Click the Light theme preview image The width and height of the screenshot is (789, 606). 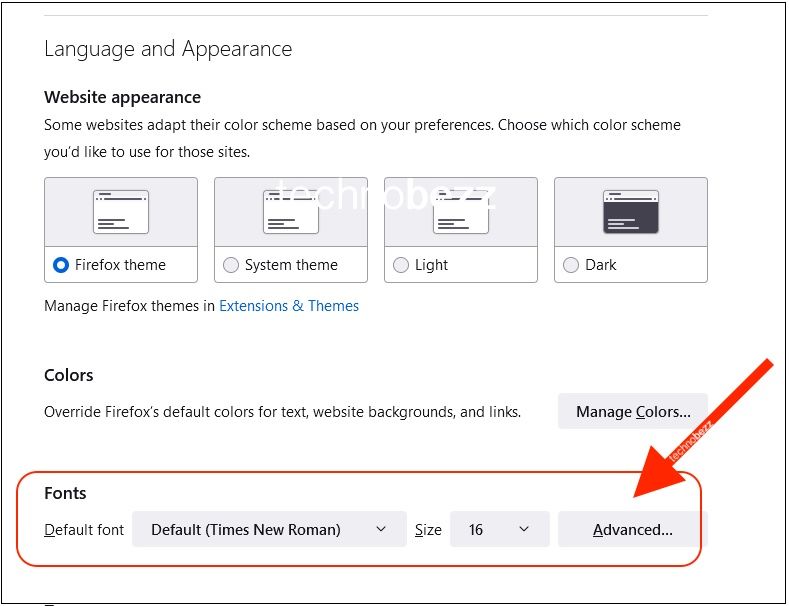tap(461, 212)
